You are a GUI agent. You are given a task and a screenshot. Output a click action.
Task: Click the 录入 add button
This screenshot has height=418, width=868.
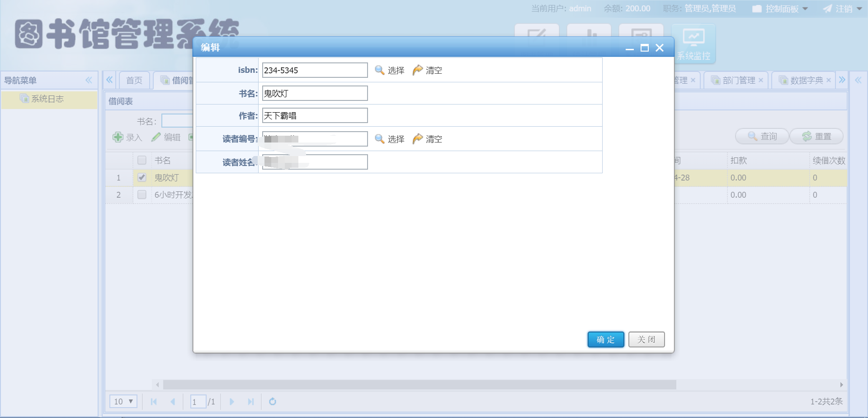tap(127, 137)
